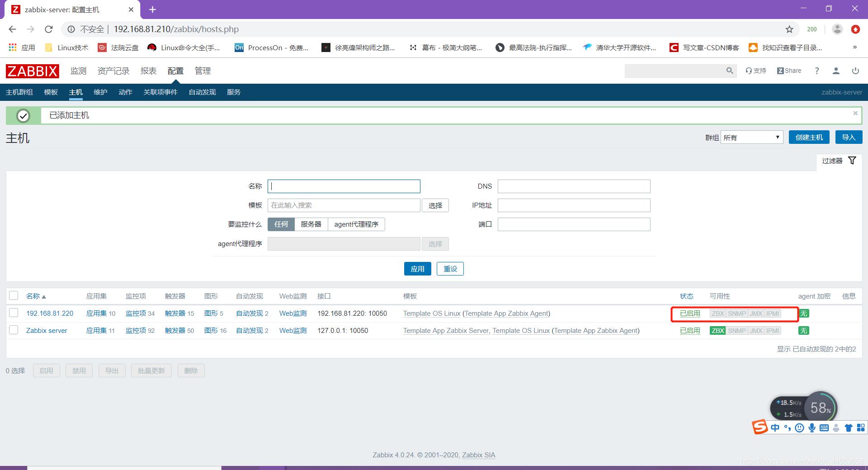Click the global search box

point(675,71)
